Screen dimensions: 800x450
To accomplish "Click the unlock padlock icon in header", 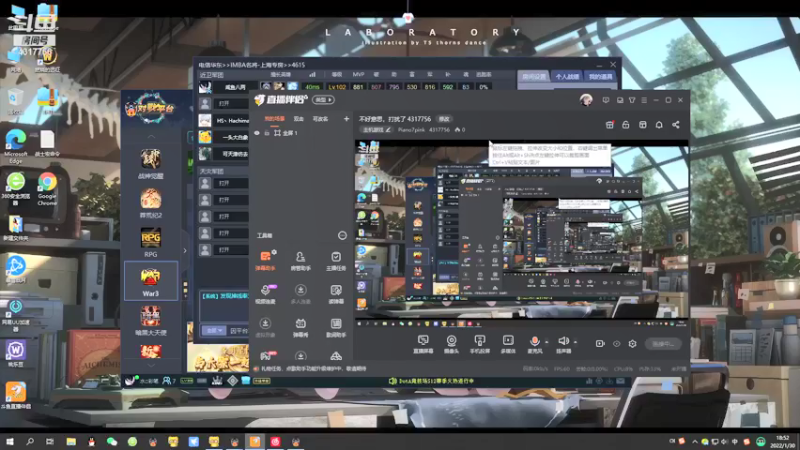I will [626, 124].
